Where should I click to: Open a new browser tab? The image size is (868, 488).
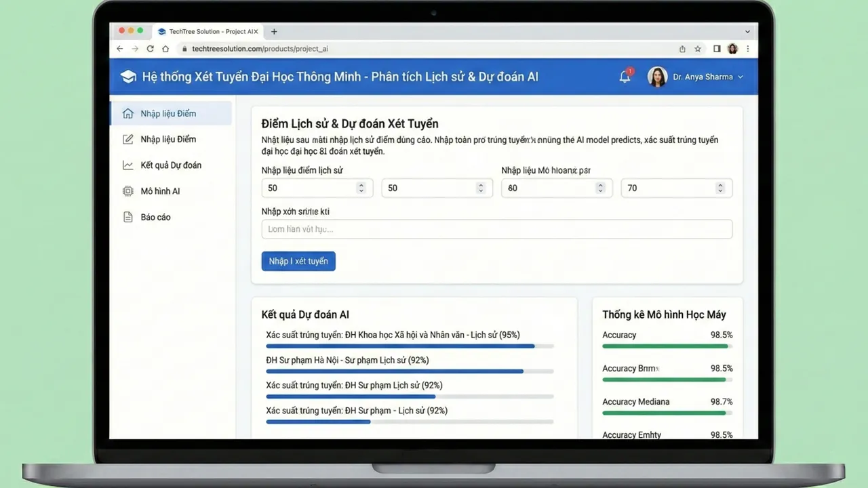tap(274, 31)
